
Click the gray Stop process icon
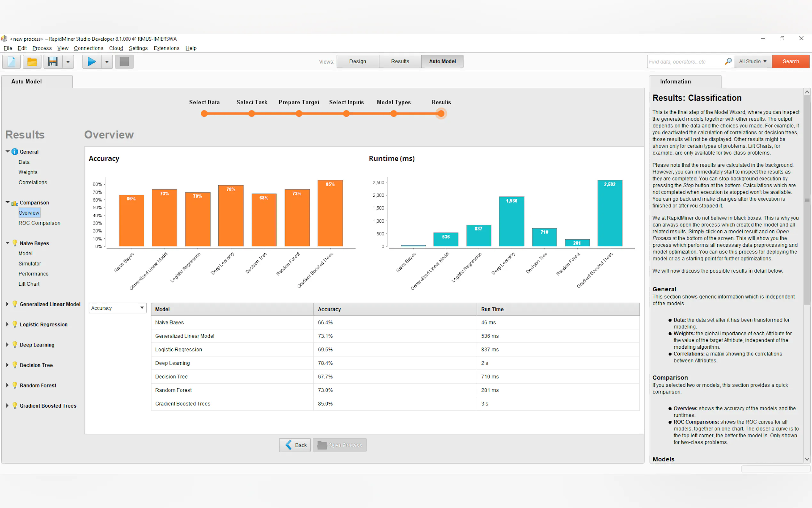point(124,61)
